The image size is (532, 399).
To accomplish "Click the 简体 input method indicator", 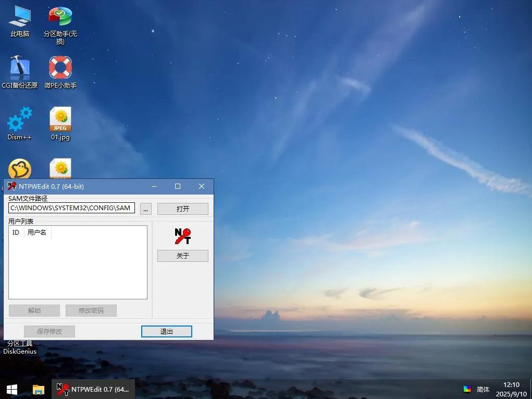I will pos(483,390).
